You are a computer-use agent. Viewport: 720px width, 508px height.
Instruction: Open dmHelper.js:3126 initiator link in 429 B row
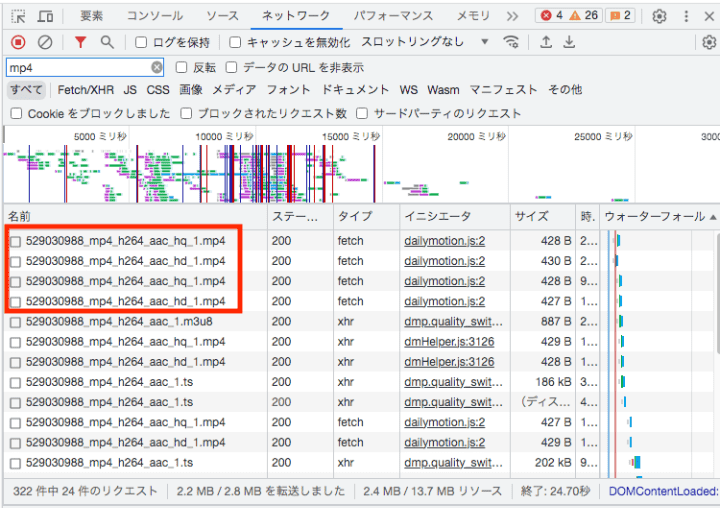tap(449, 342)
